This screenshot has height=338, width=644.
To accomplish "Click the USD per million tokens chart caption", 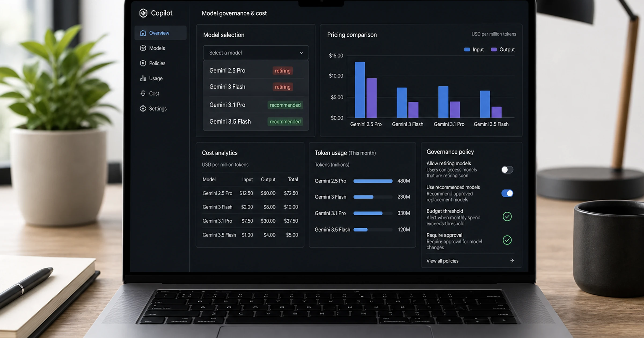I will (494, 34).
